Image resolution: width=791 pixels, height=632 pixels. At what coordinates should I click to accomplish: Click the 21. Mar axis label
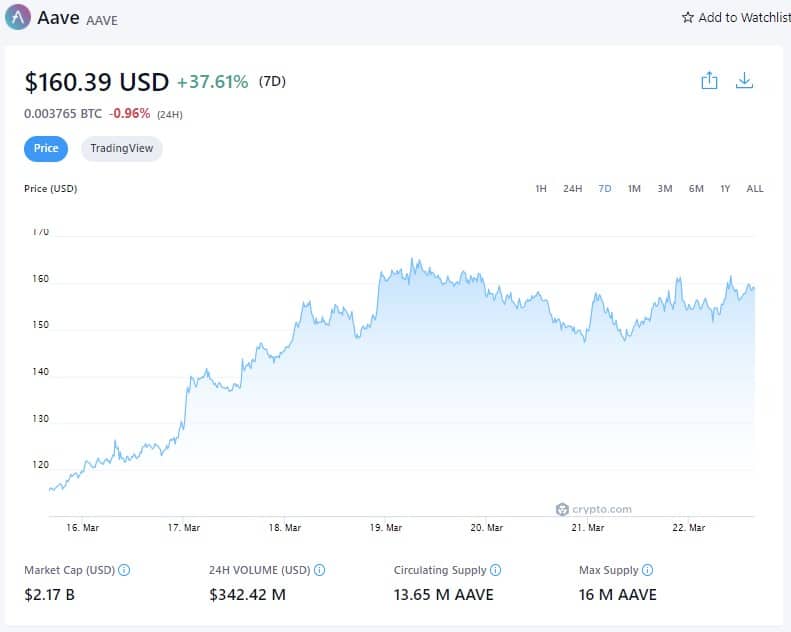588,528
